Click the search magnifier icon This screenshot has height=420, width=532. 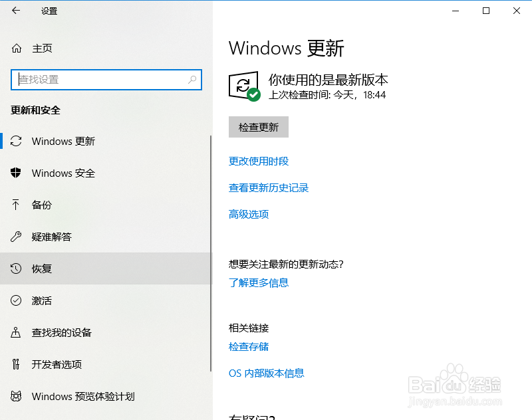192,79
